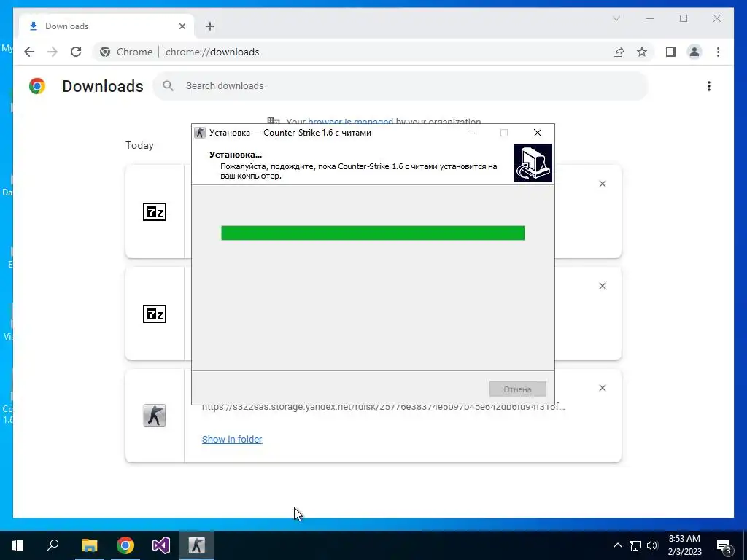Open Downloads page more actions menu
Viewport: 747px width, 560px height.
point(709,86)
